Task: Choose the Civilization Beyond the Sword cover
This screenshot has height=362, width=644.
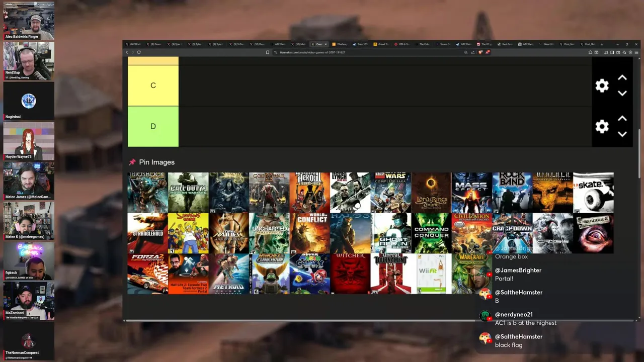Action: click(x=471, y=233)
